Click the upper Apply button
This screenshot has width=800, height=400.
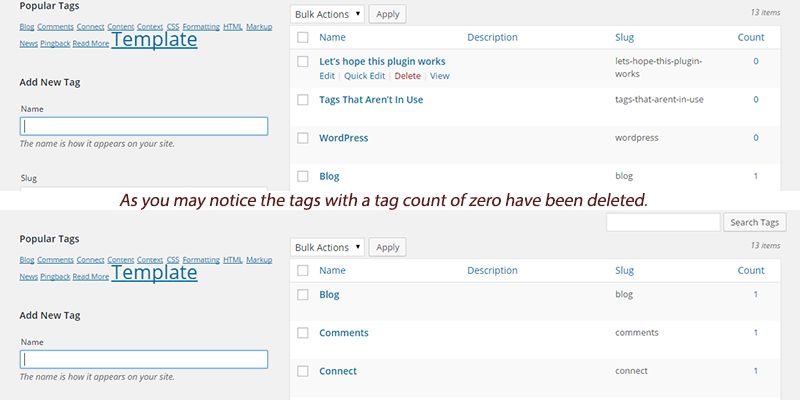point(388,14)
